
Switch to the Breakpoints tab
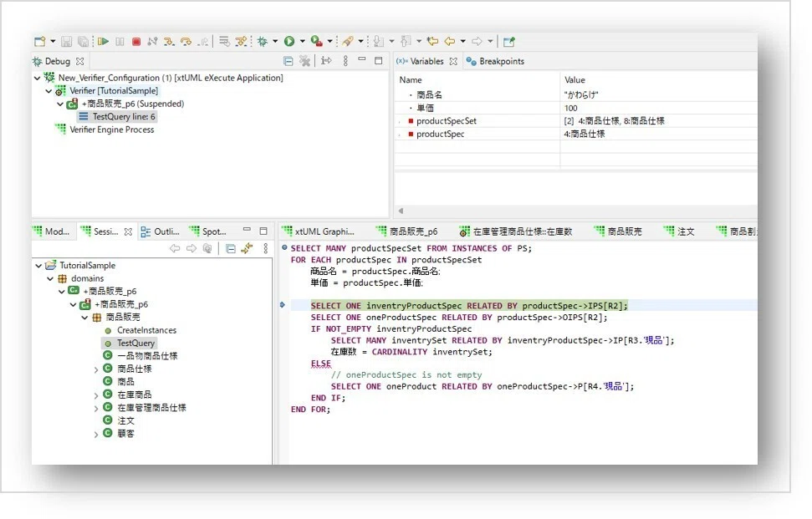click(x=495, y=61)
